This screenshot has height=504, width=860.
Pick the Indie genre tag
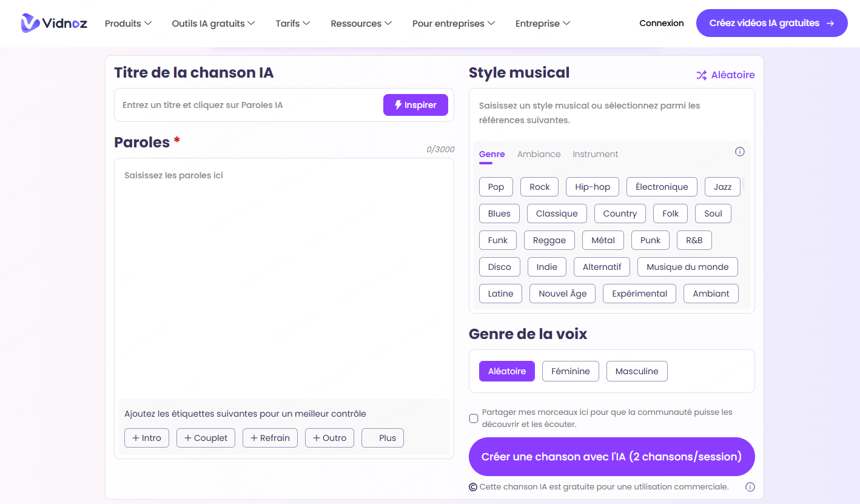pyautogui.click(x=547, y=267)
